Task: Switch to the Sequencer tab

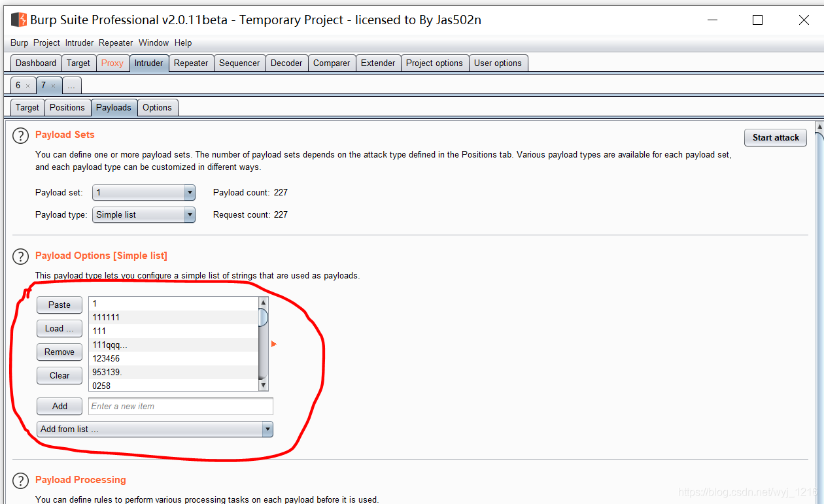Action: pos(239,63)
